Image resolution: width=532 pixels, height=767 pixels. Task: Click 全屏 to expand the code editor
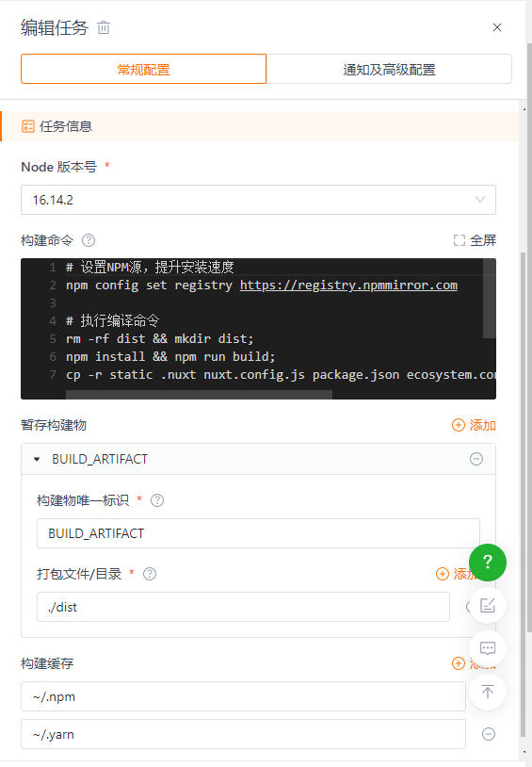[x=475, y=240]
